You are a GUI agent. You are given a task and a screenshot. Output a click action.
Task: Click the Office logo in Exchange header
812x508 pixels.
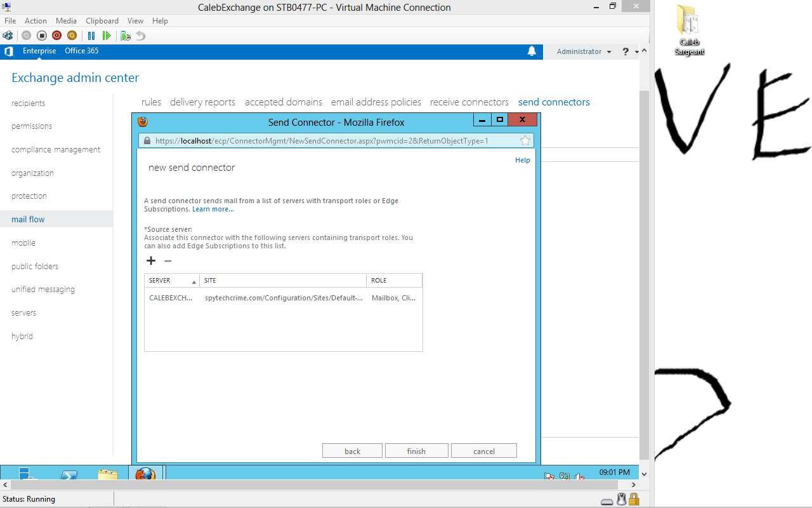tap(9, 51)
